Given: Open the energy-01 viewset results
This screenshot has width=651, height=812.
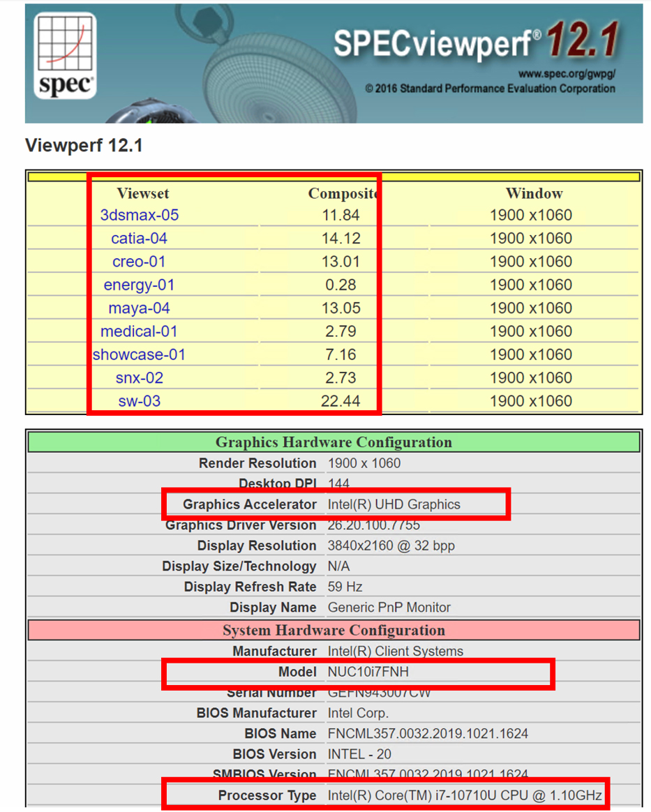Looking at the screenshot, I should tap(140, 285).
